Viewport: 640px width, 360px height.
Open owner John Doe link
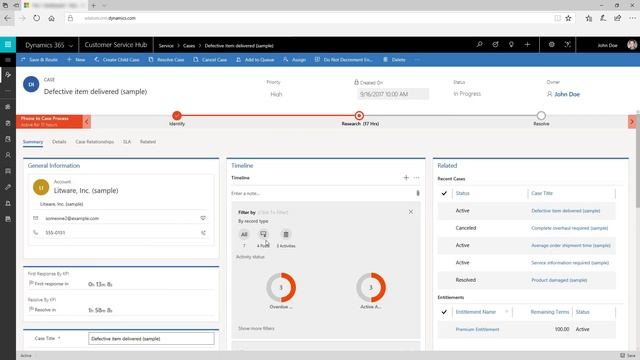coord(567,94)
